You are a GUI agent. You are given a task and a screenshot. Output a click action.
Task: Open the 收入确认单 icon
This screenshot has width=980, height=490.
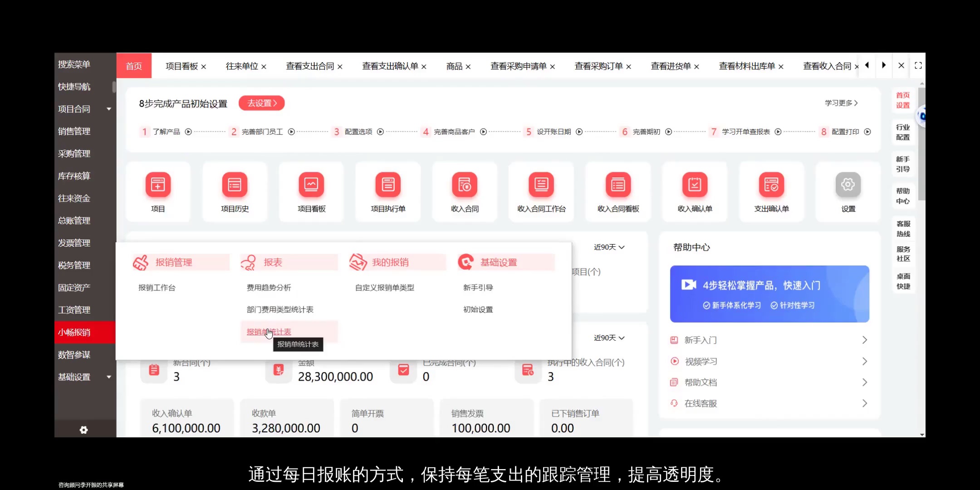[694, 191]
